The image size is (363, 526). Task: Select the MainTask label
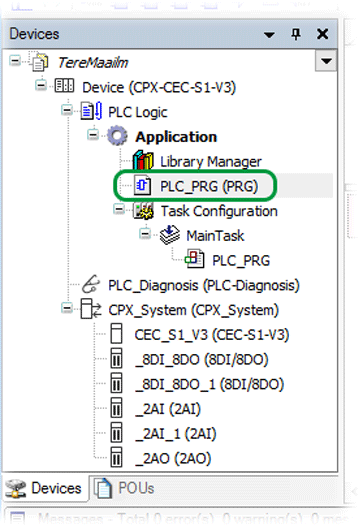click(x=215, y=236)
